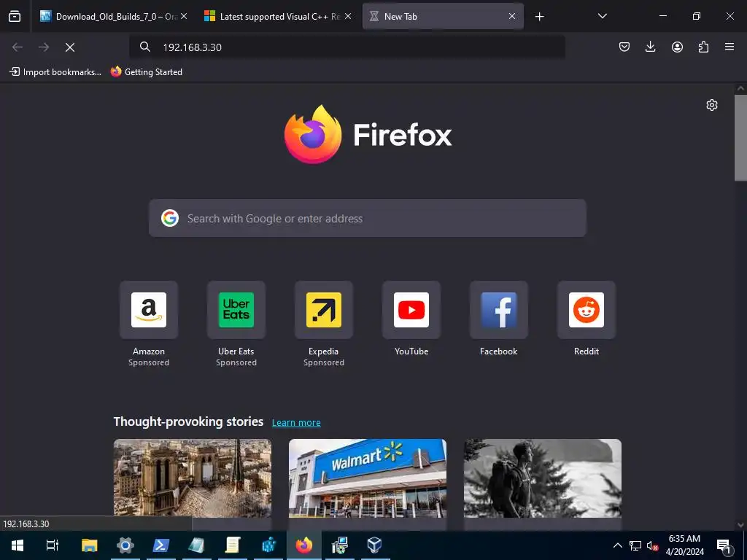Viewport: 747px width, 560px height.
Task: Stop loading the page with the X button
Action: point(70,47)
